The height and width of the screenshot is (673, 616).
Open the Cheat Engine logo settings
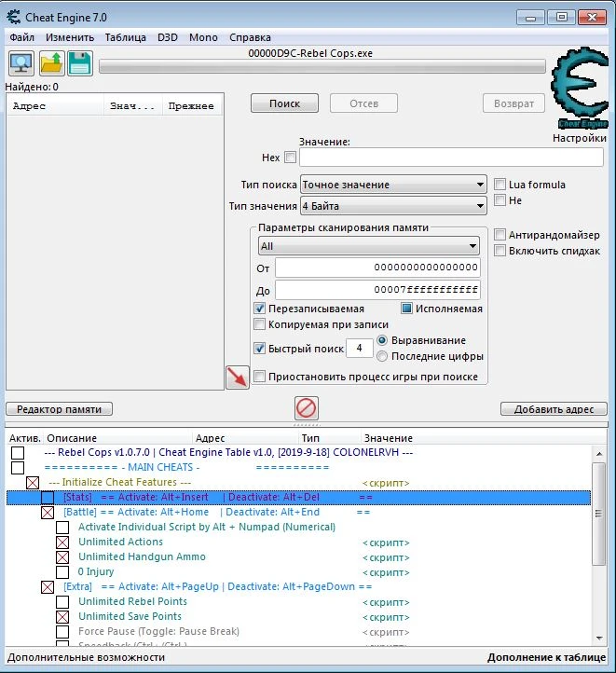pos(580,88)
